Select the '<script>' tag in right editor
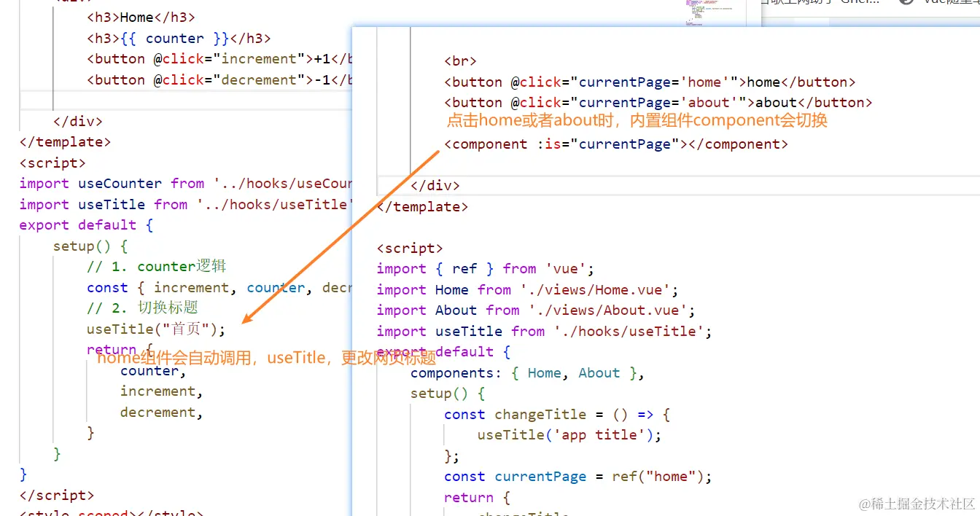Image resolution: width=980 pixels, height=516 pixels. click(x=410, y=249)
